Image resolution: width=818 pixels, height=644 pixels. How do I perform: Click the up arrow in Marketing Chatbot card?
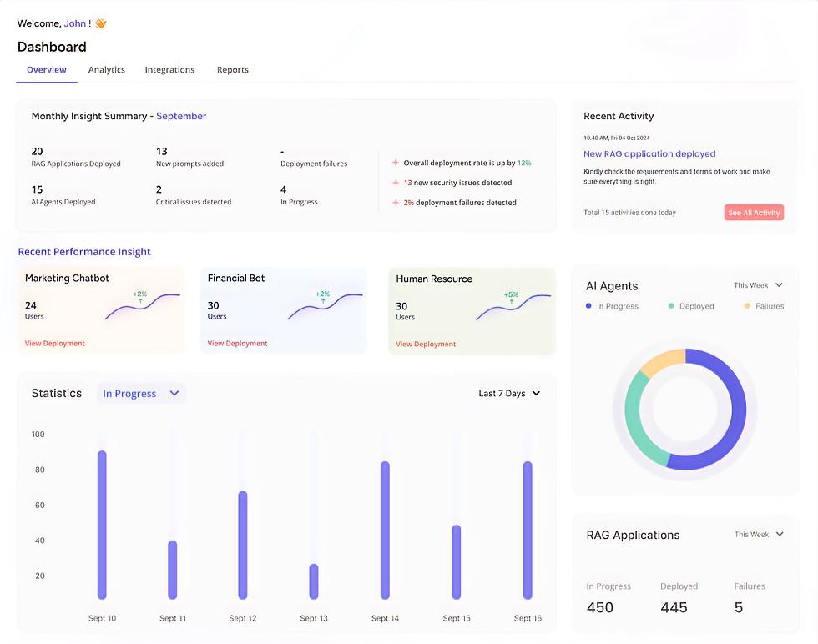click(140, 301)
